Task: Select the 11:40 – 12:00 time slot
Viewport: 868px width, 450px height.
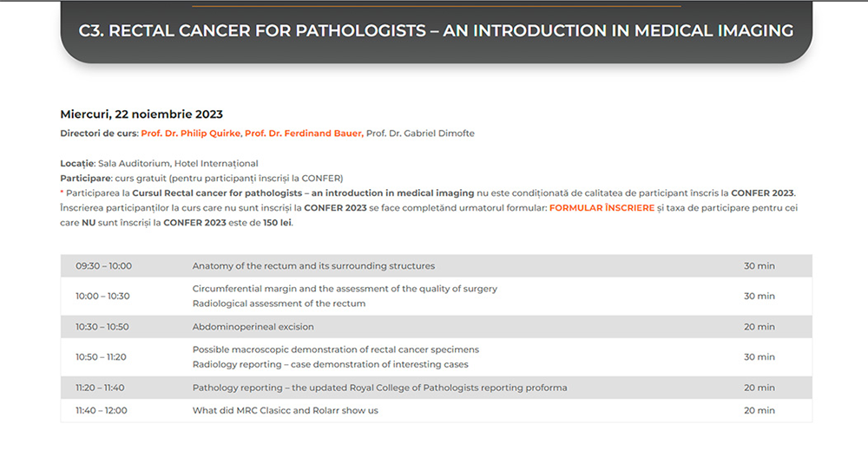Action: [x=101, y=410]
